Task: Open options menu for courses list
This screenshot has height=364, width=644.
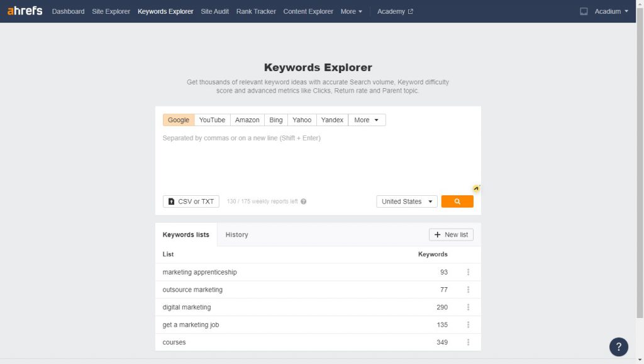Action: click(468, 342)
